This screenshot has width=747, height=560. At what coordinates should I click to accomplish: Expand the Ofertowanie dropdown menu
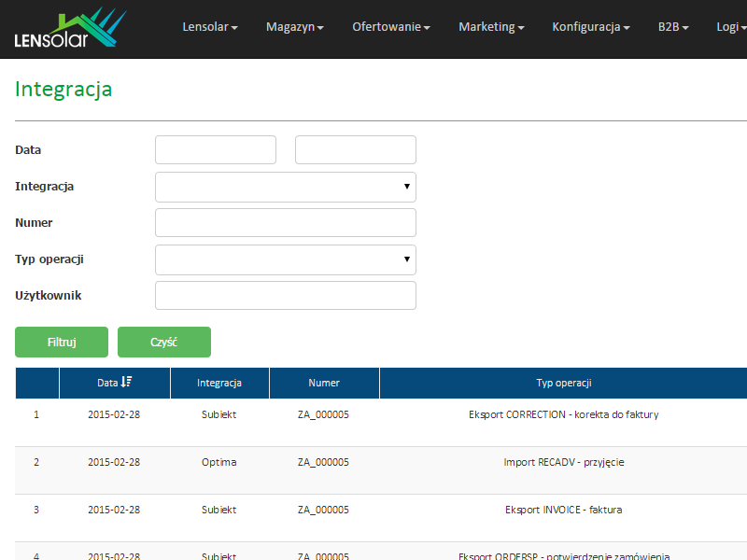pos(390,27)
